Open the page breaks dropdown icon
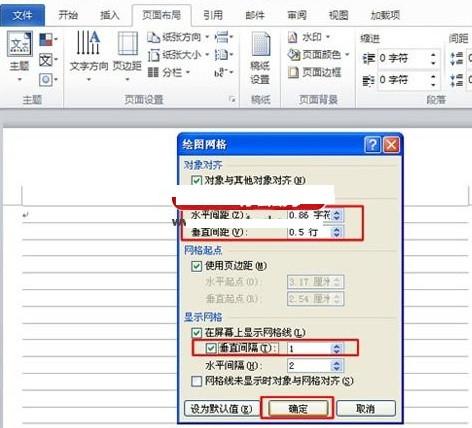Viewport: 472px width, 428px height. tap(224, 37)
